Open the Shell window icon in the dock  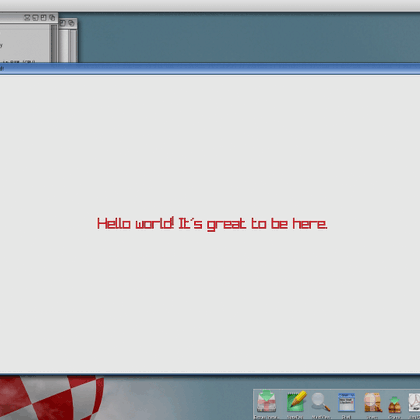(x=346, y=402)
